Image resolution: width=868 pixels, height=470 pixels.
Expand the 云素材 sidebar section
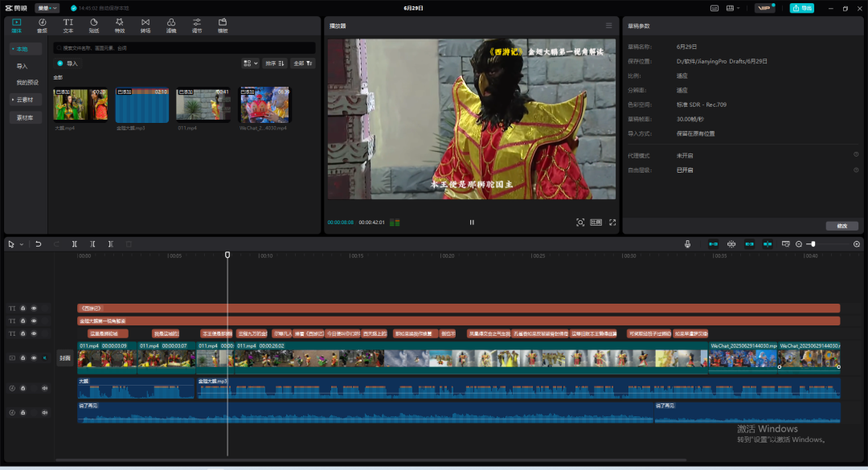coord(26,100)
